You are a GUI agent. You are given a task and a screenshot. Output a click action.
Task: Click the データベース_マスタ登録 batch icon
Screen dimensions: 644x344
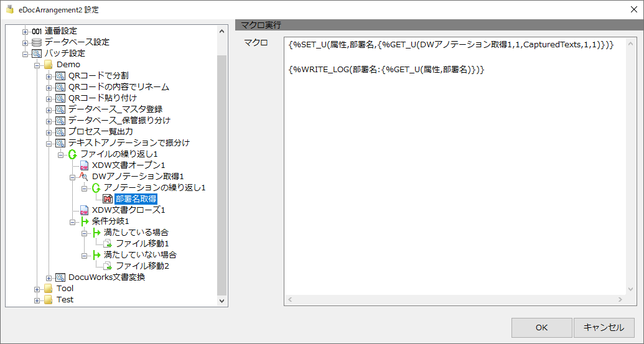[x=60, y=109]
